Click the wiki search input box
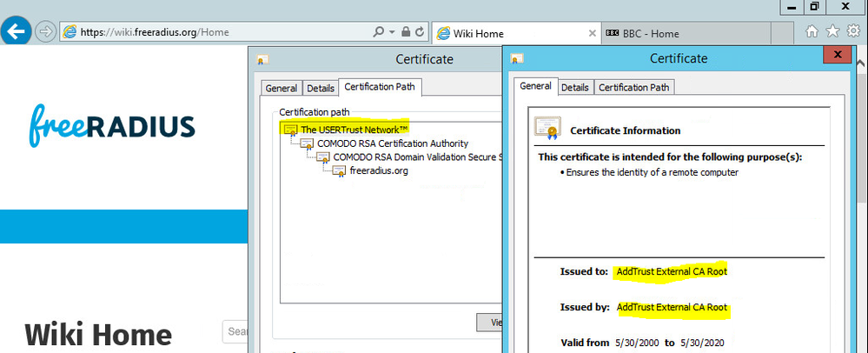Image resolution: width=868 pixels, height=353 pixels. tap(235, 331)
